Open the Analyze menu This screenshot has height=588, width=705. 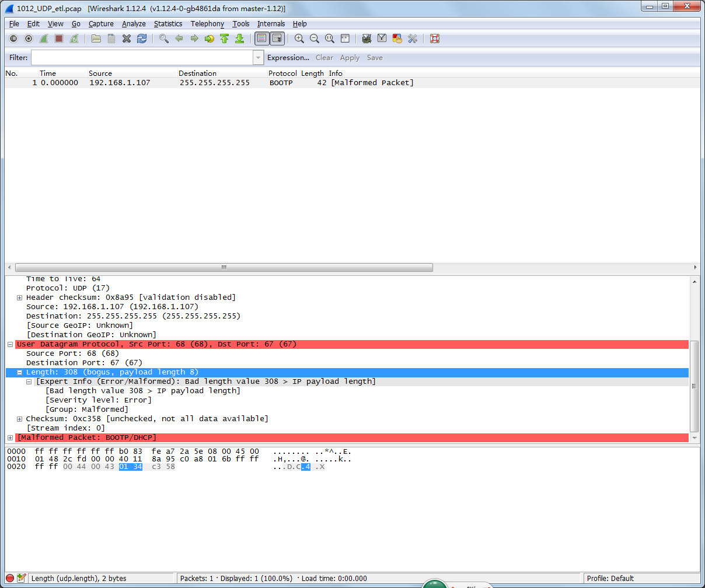click(134, 24)
